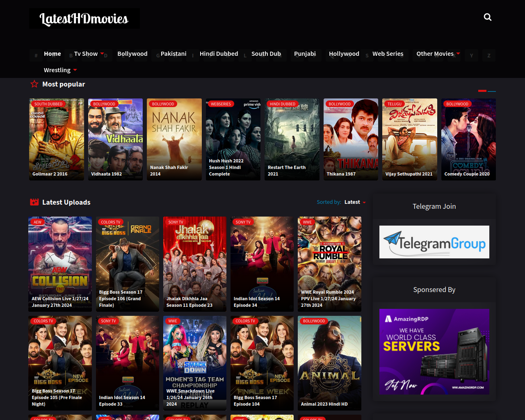Screen dimensions: 525x420
Task: Click the LatestHDmovies logo
Action: click(84, 18)
